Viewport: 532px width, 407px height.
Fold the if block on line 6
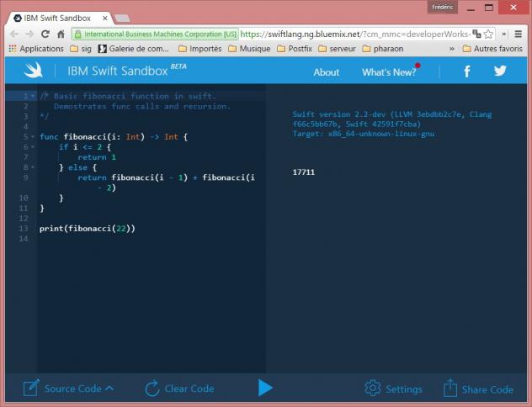pyautogui.click(x=33, y=146)
